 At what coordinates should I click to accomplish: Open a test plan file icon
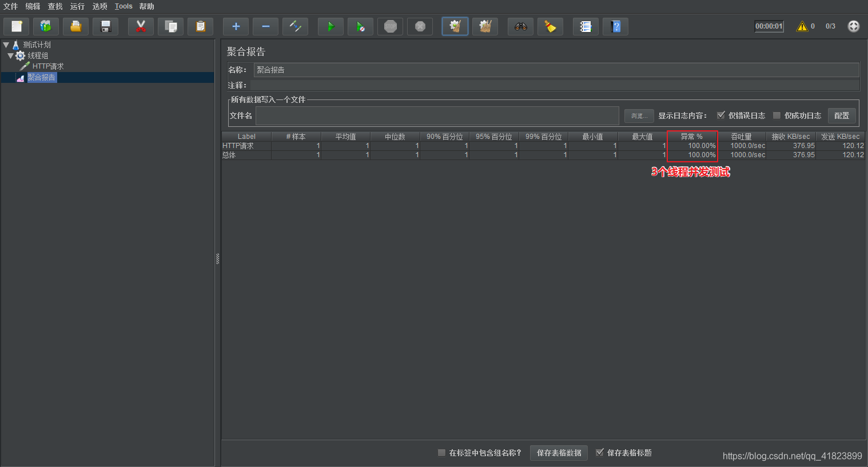tap(76, 26)
